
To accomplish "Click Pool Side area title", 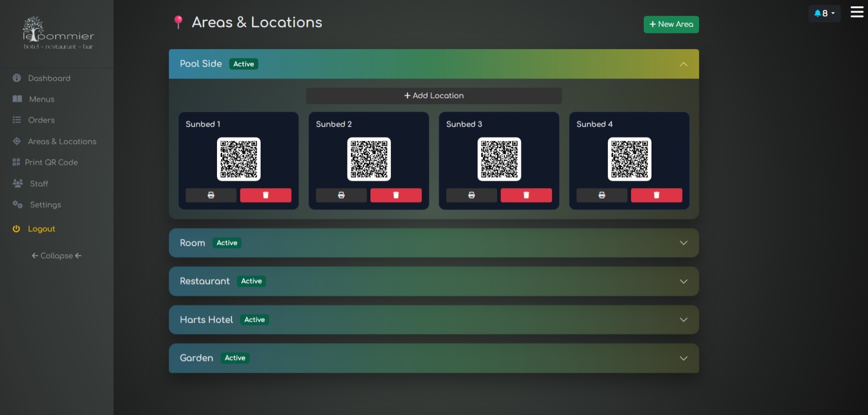I will coord(201,64).
